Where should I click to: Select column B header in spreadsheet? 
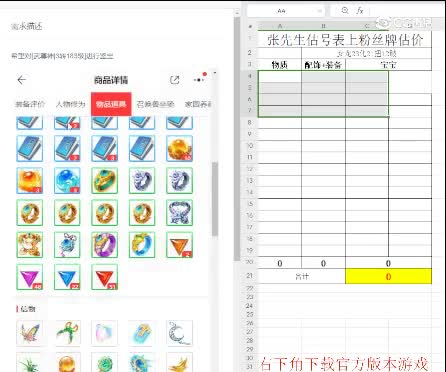323,26
